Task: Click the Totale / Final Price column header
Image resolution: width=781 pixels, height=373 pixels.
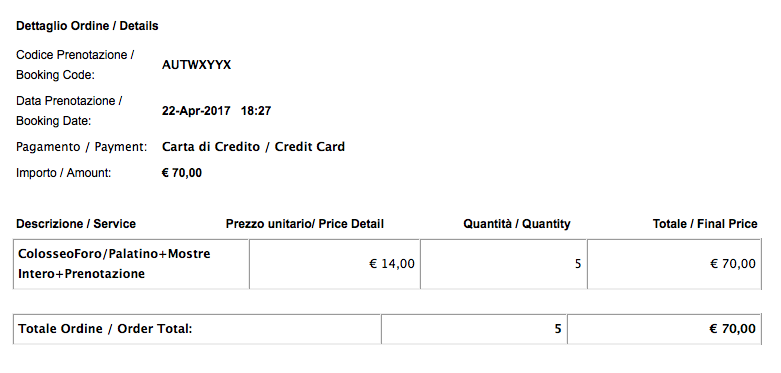Action: (705, 224)
